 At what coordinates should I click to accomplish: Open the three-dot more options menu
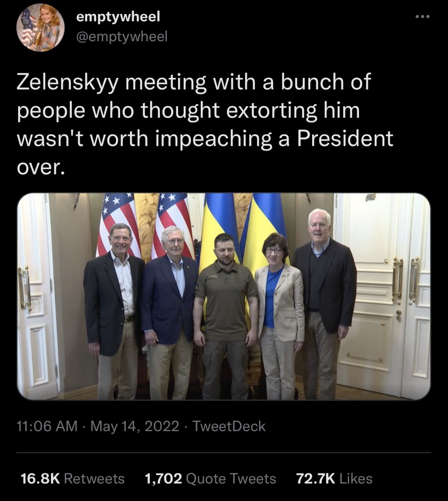pyautogui.click(x=422, y=17)
